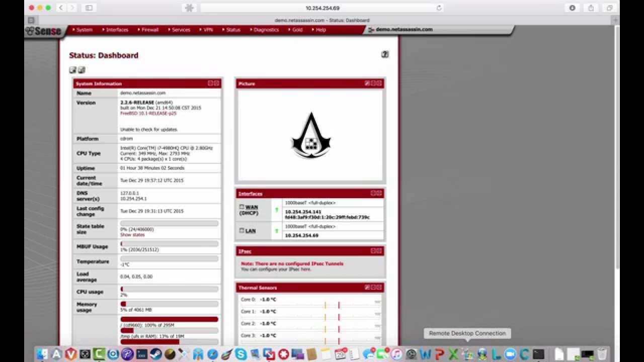The image size is (644, 362).
Task: Open a new Safari tab with plus
Action: pyautogui.click(x=615, y=21)
